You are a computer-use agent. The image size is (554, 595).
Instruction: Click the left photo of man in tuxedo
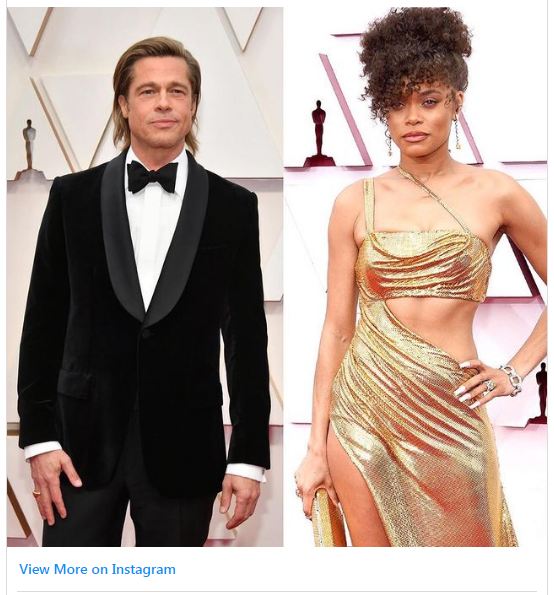[145, 277]
